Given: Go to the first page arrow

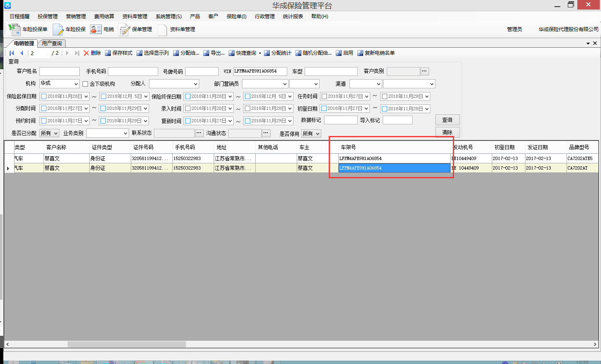Looking at the screenshot, I should point(12,53).
